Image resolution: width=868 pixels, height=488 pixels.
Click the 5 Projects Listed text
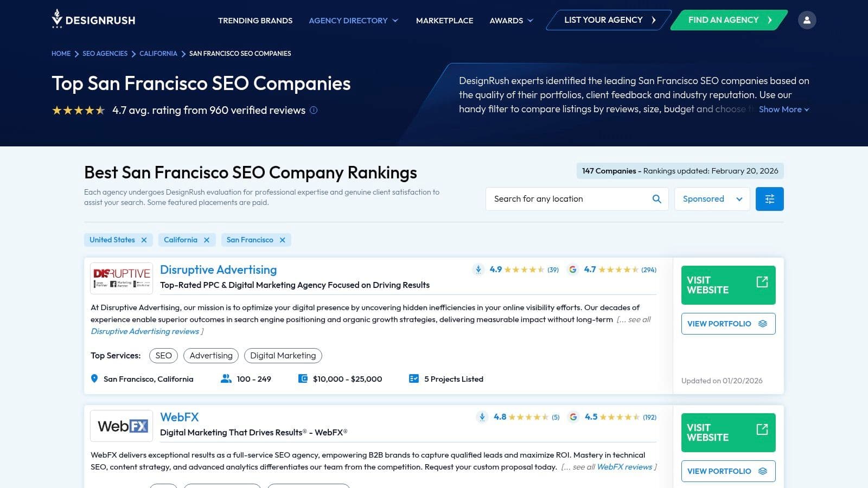[x=454, y=379]
